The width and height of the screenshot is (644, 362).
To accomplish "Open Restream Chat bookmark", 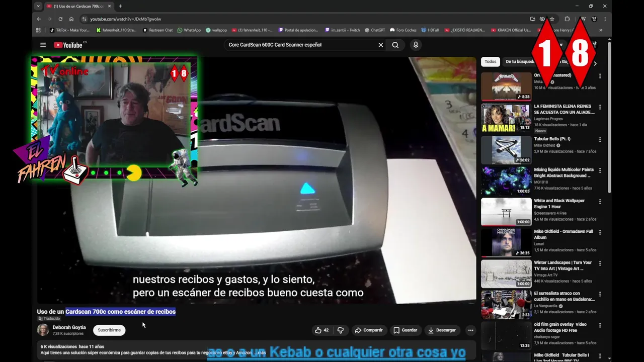I will point(157,30).
